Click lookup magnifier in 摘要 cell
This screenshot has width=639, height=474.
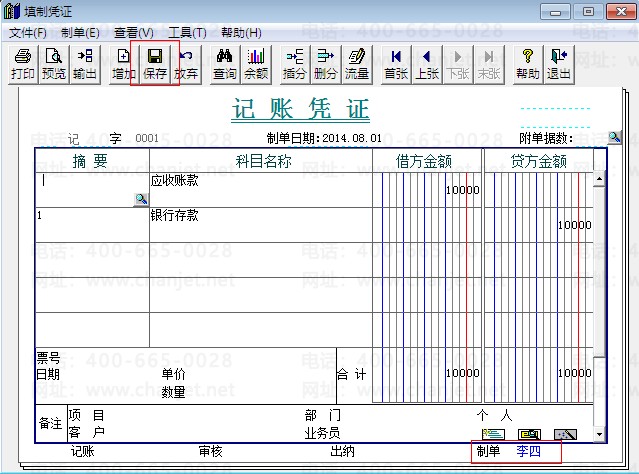[141, 199]
